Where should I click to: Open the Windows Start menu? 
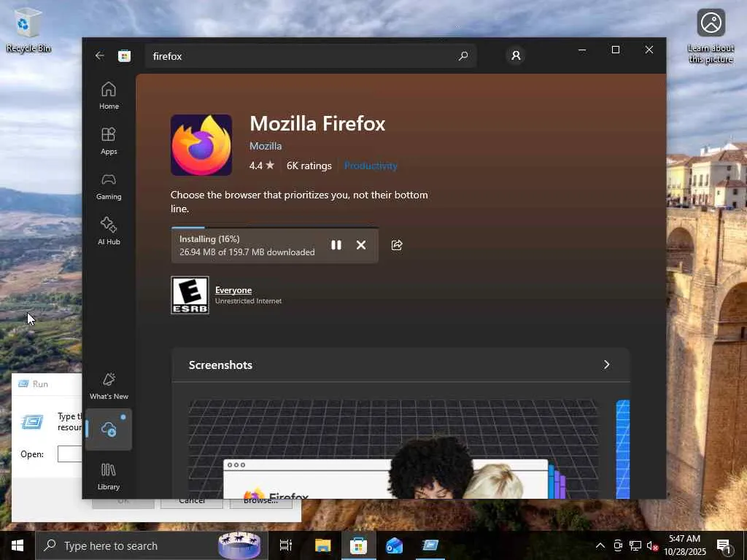18,545
